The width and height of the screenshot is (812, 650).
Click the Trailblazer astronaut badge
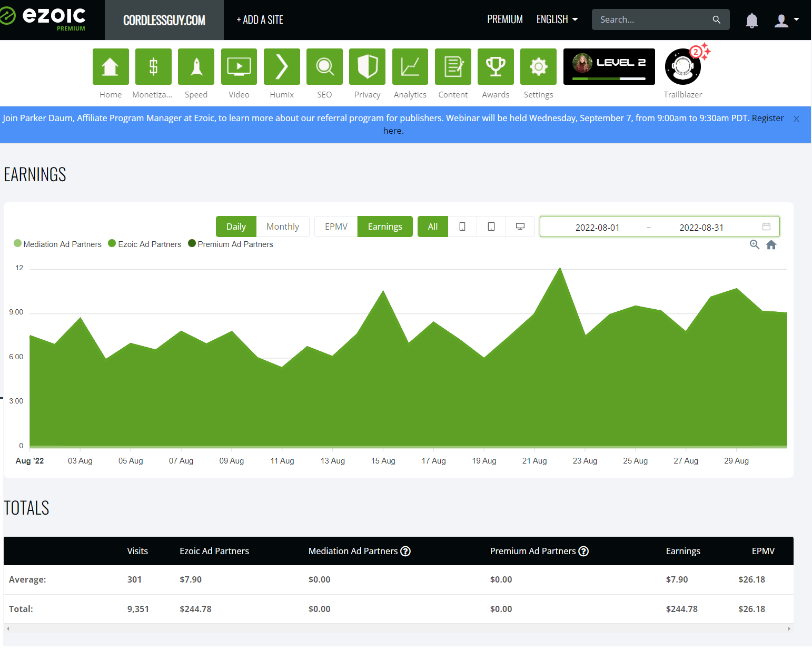[683, 67]
